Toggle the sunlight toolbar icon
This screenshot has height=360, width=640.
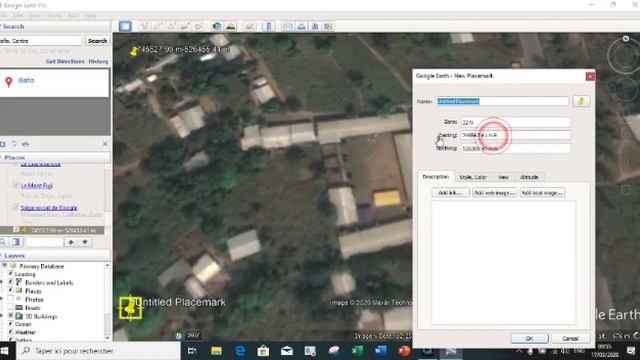231,27
